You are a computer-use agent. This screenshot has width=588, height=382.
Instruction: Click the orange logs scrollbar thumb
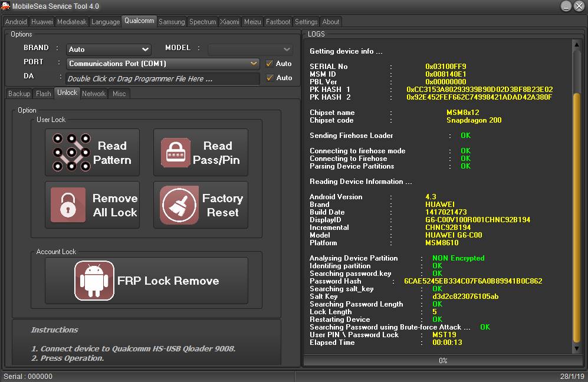point(577,218)
